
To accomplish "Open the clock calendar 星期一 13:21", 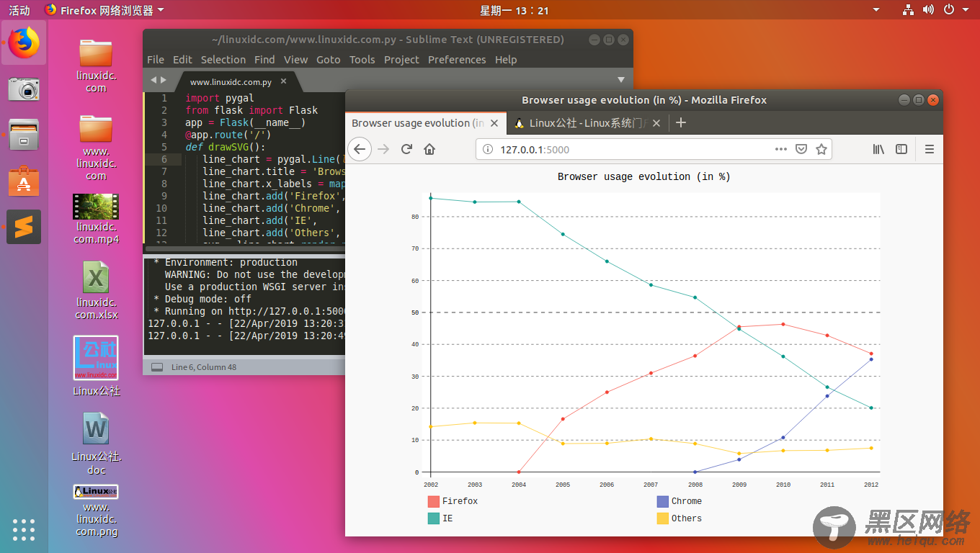I will [514, 10].
